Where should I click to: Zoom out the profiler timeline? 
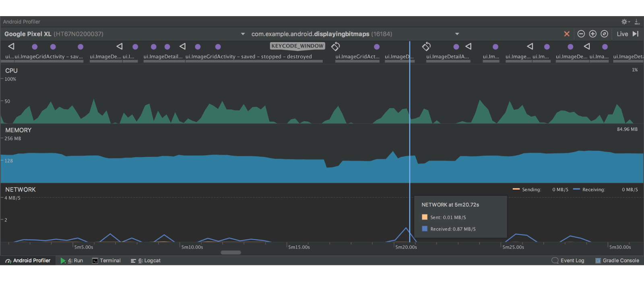[x=581, y=34]
